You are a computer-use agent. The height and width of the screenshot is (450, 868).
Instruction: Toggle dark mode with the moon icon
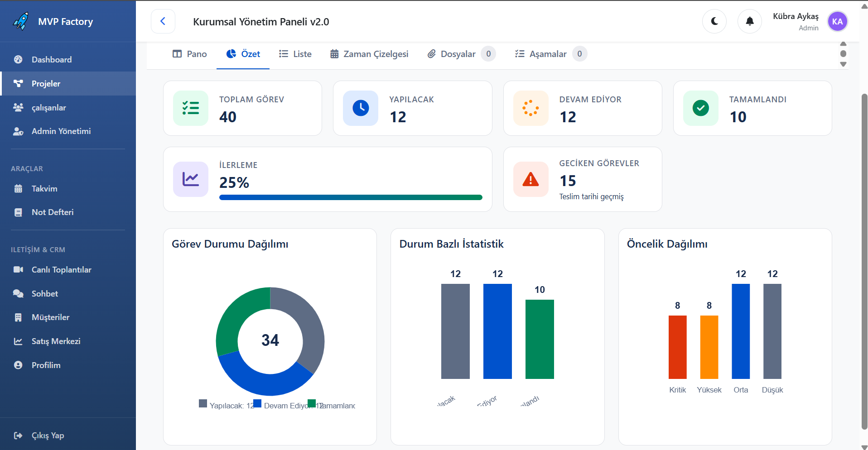(x=714, y=21)
